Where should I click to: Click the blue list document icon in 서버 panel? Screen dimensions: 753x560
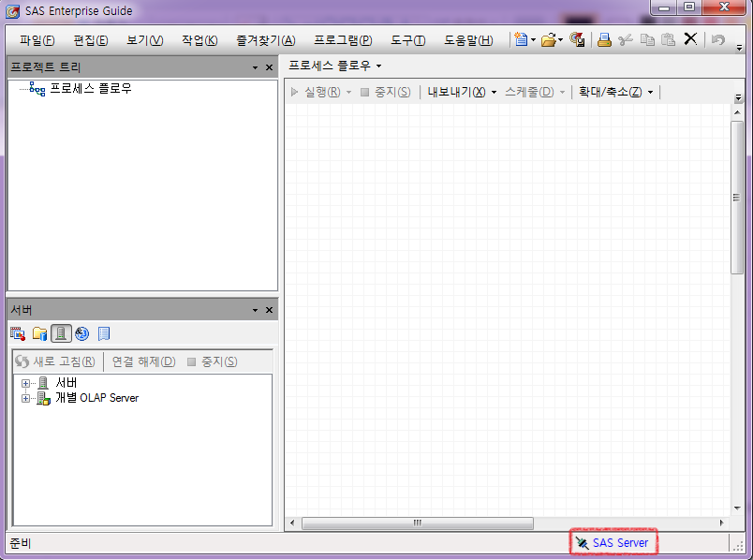click(x=104, y=333)
